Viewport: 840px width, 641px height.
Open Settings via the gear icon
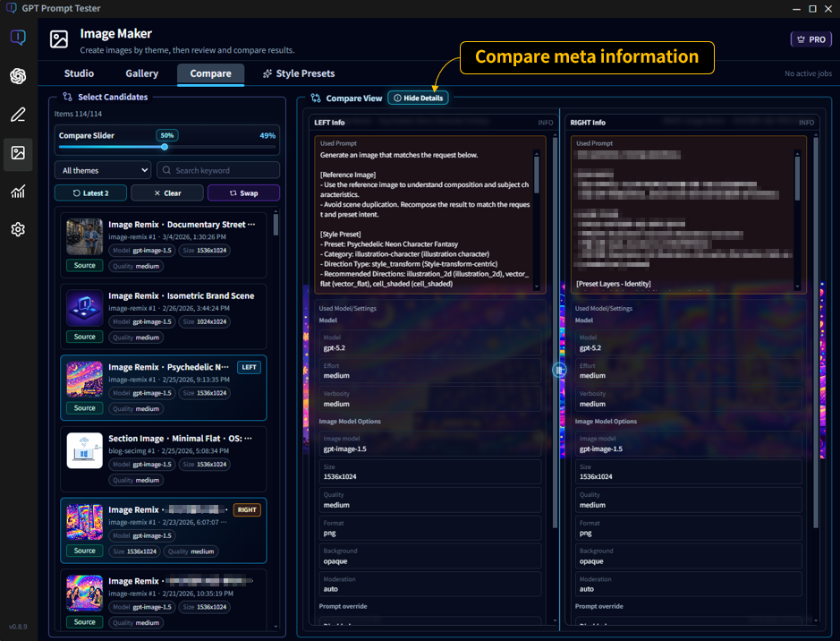tap(17, 229)
